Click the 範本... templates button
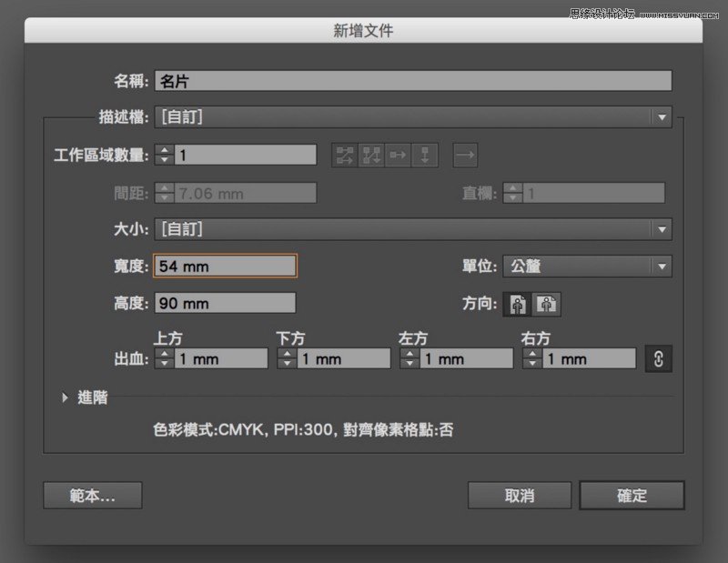The width and height of the screenshot is (728, 563). pos(93,496)
